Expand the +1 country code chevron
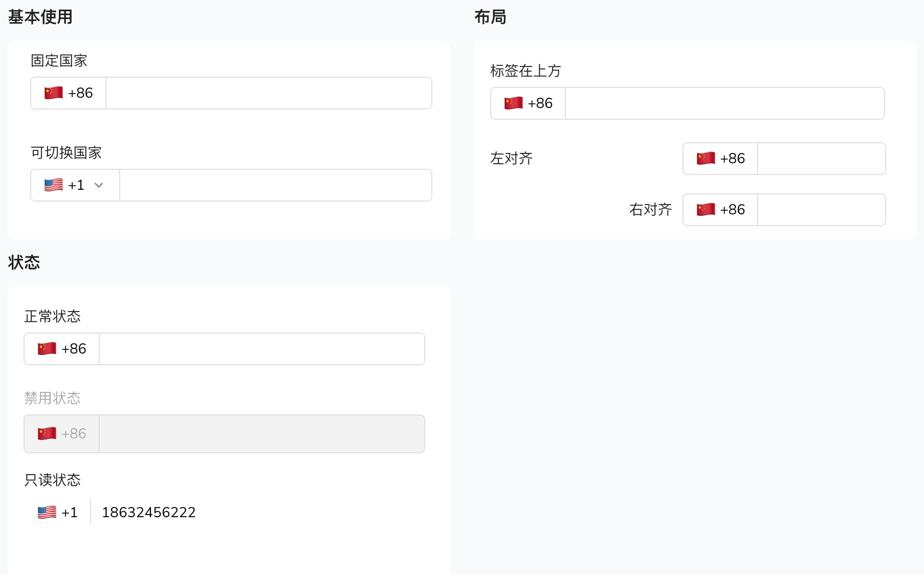 pos(99,185)
